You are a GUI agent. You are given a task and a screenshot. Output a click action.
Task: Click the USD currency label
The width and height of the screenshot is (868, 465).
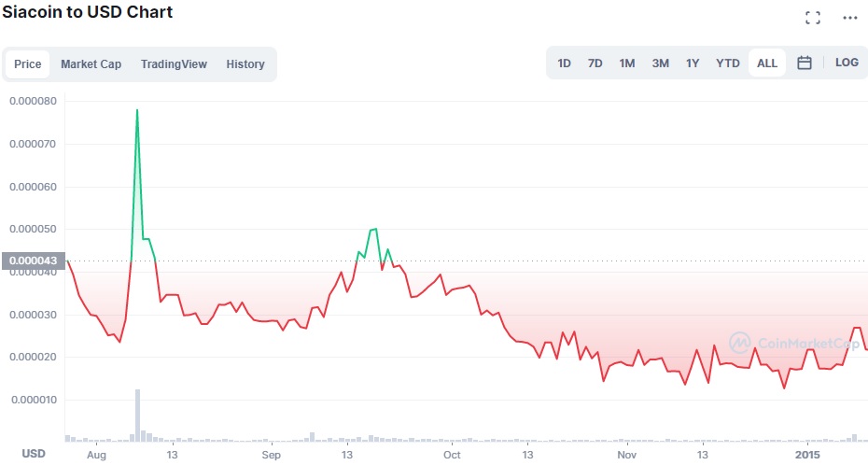click(34, 454)
